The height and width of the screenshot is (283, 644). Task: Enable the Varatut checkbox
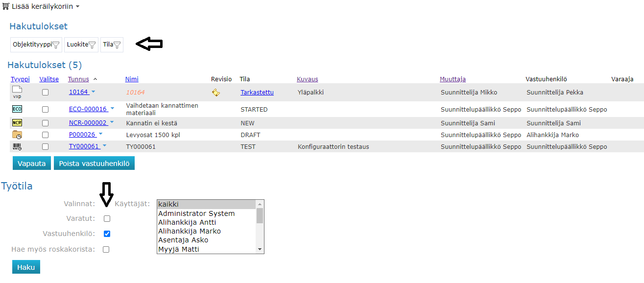tap(107, 218)
